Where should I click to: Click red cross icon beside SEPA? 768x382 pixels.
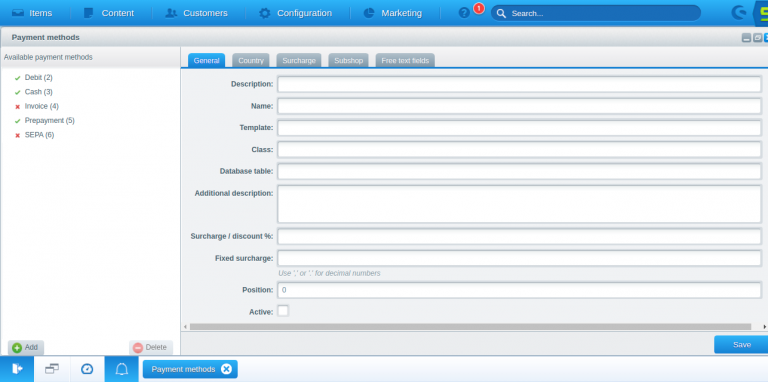(x=18, y=135)
